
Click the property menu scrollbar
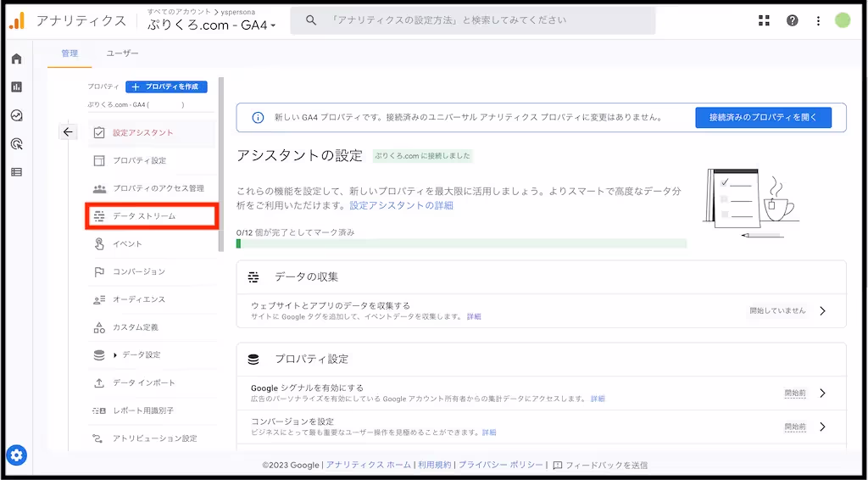click(x=221, y=165)
